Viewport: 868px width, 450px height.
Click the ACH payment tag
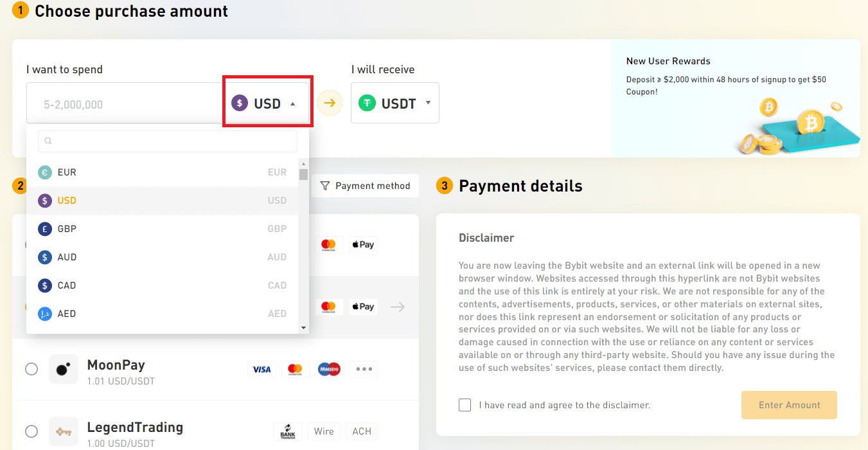361,431
